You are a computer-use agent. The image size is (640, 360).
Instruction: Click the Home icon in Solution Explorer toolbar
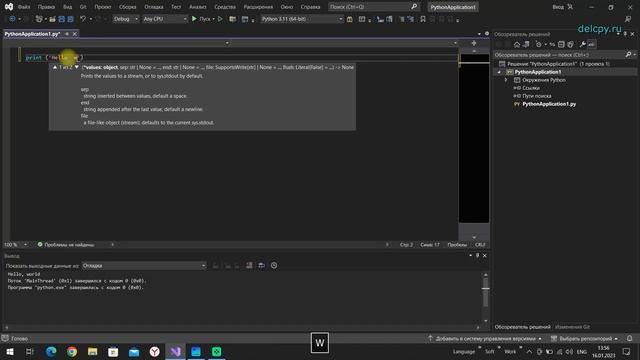(x=517, y=44)
